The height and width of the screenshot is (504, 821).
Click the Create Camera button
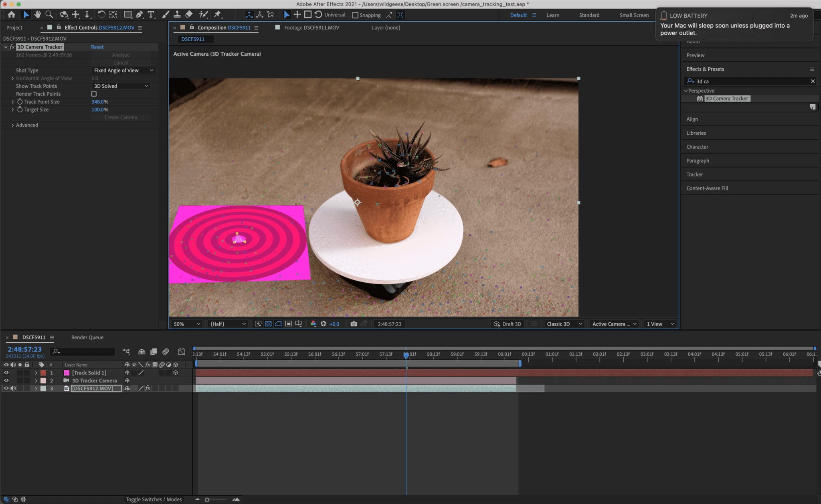(x=120, y=117)
